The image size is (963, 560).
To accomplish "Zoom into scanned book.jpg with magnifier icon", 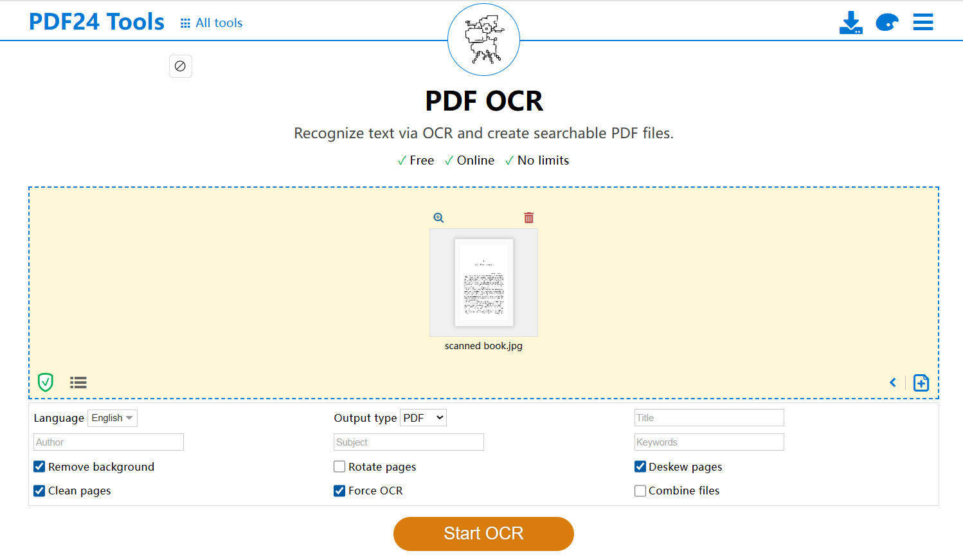I will pyautogui.click(x=438, y=218).
